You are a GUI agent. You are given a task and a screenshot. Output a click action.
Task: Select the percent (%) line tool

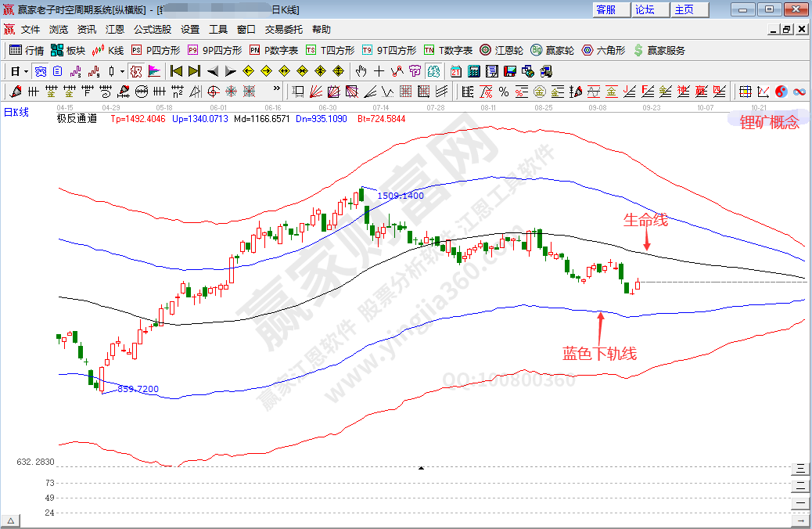(503, 92)
